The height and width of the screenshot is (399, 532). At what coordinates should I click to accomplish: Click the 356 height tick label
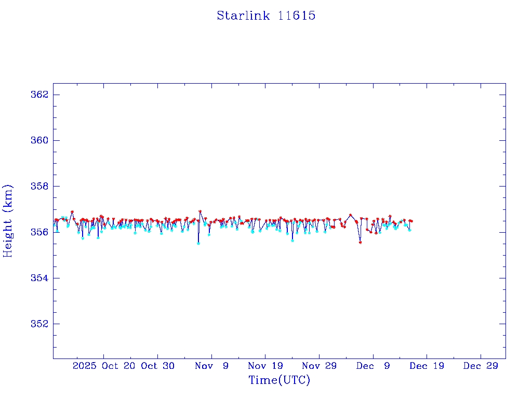coord(40,232)
